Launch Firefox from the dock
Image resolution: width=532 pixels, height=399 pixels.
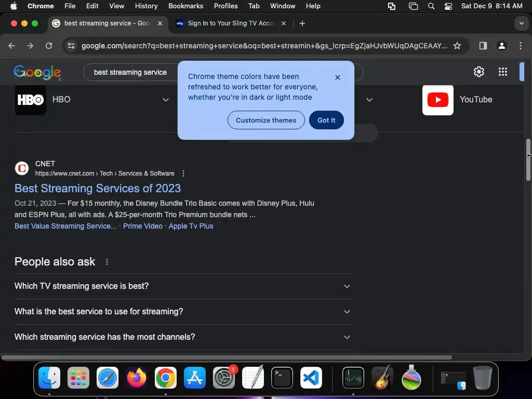[137, 378]
